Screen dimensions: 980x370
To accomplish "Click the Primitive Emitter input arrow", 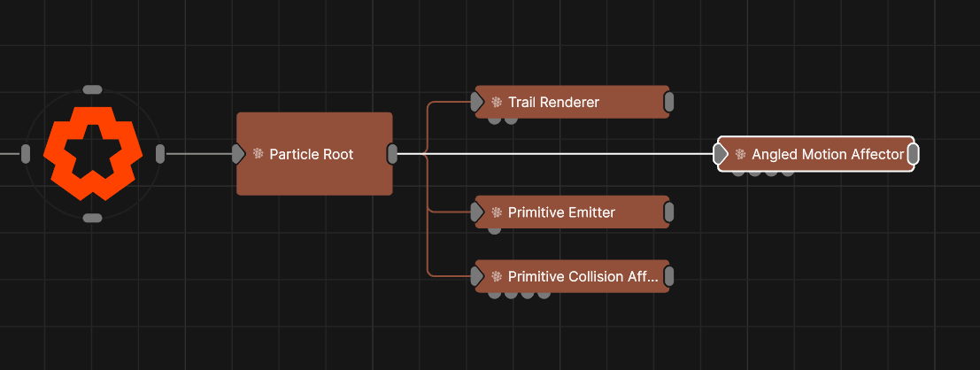I will point(477,212).
